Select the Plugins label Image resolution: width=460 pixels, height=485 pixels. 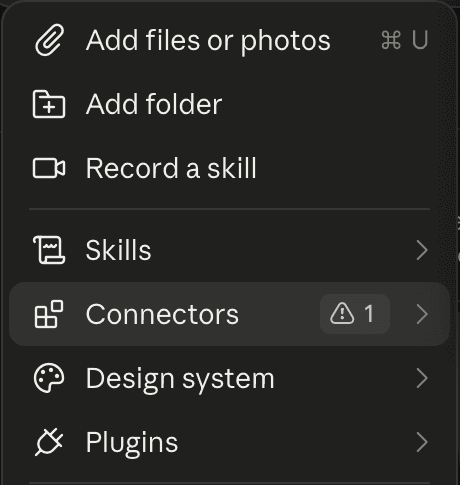[x=132, y=443]
